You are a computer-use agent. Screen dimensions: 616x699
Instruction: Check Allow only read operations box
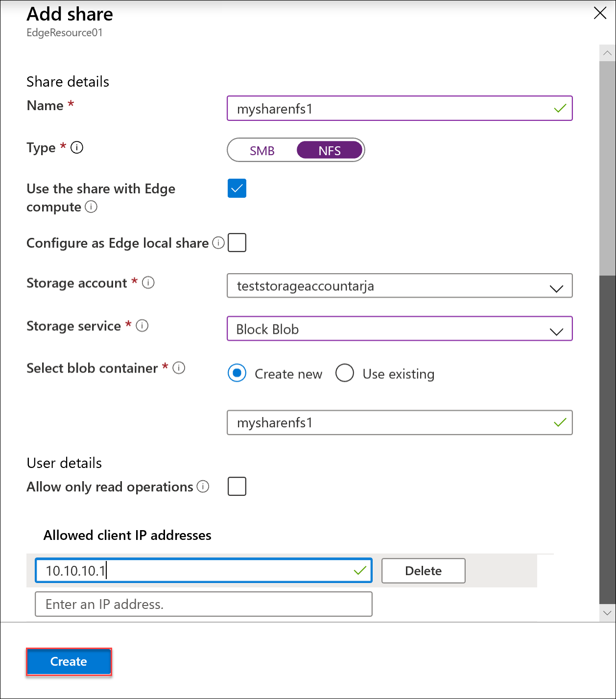[x=237, y=487]
